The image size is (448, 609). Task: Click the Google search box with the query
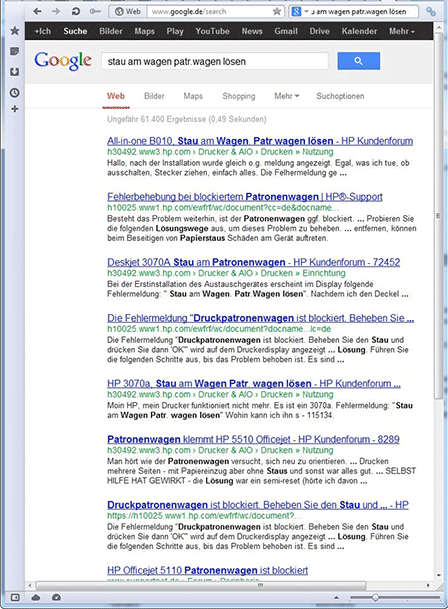pyautogui.click(x=214, y=61)
